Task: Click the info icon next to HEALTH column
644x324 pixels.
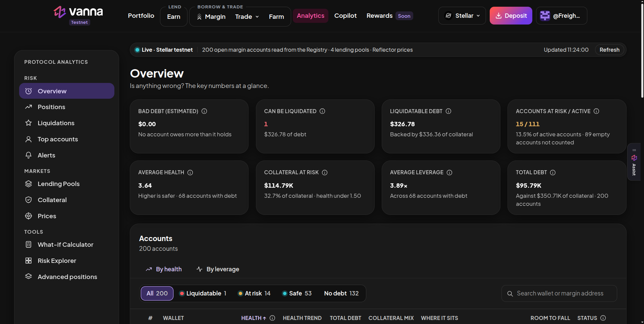Action: point(272,318)
